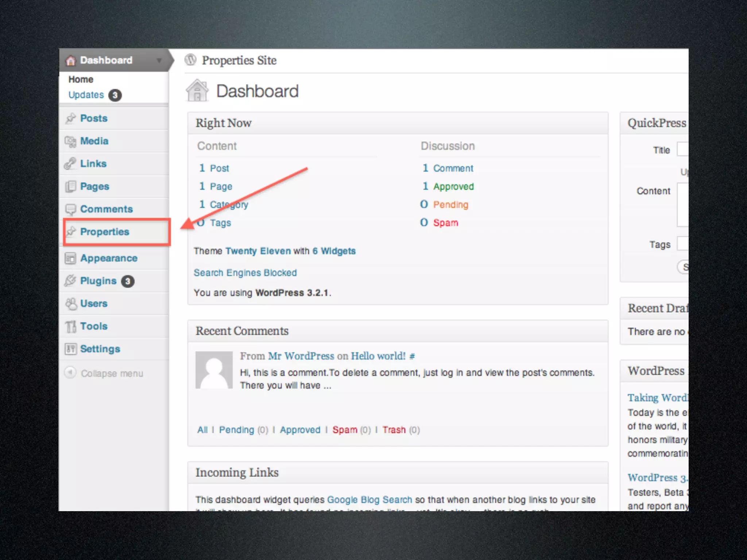Click the Twenty Eleven theme link
The image size is (747, 560).
click(x=258, y=251)
